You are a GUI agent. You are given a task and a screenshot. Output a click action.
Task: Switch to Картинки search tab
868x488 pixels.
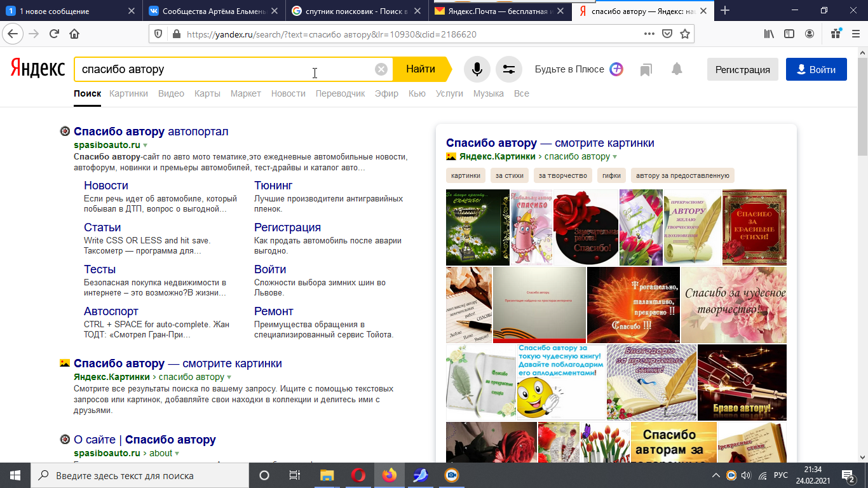[x=128, y=93]
